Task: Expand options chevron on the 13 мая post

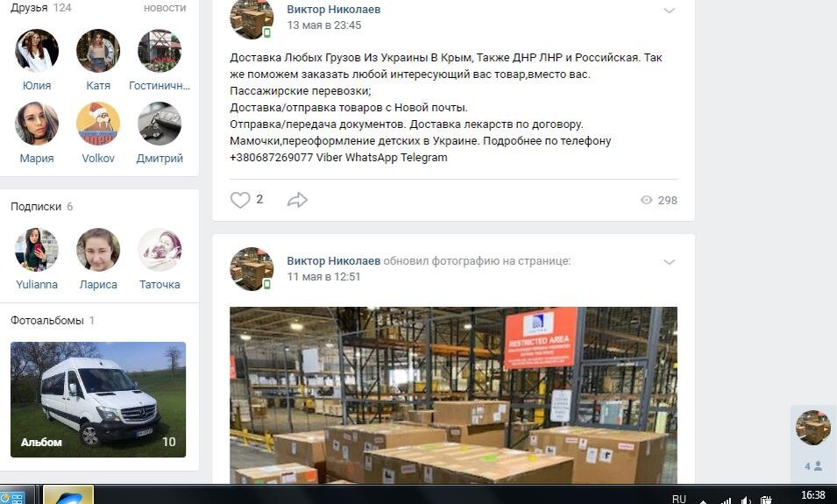Action: pos(670,11)
